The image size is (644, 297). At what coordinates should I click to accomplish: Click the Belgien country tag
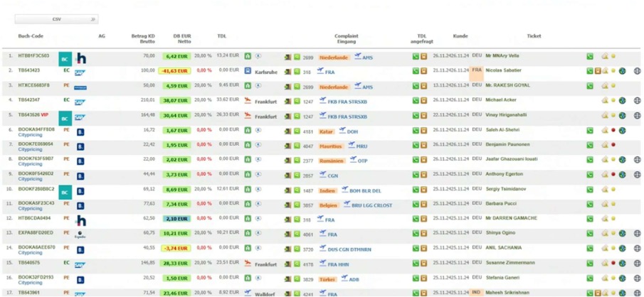pos(329,205)
